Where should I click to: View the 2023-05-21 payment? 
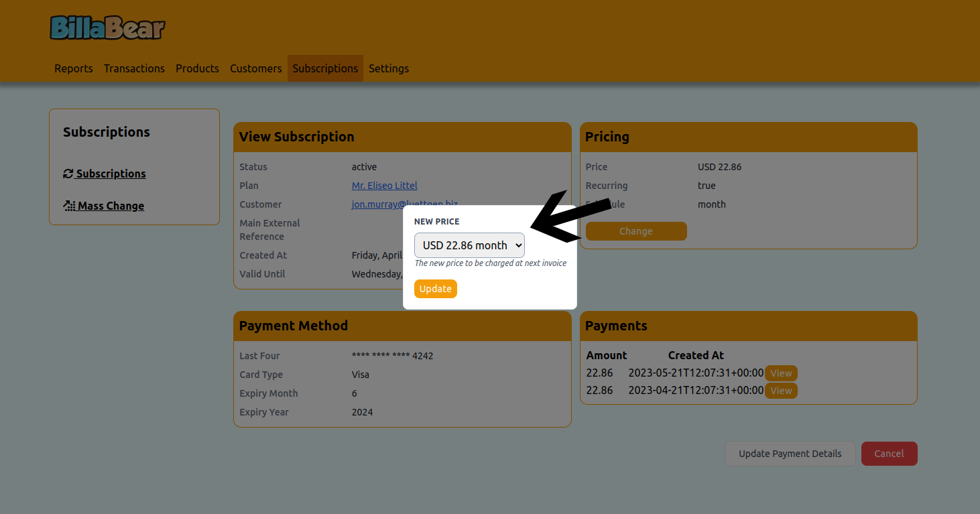pyautogui.click(x=781, y=373)
